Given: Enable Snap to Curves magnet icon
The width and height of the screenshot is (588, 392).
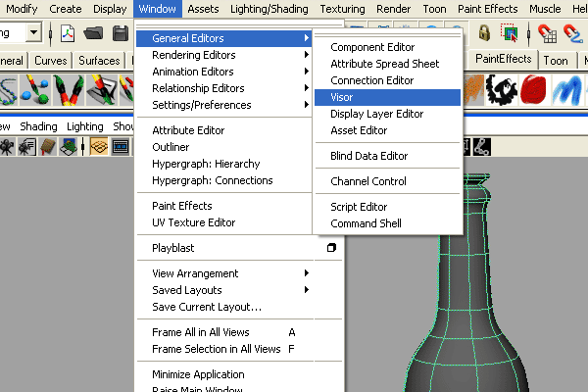Looking at the screenshot, I should 573,33.
